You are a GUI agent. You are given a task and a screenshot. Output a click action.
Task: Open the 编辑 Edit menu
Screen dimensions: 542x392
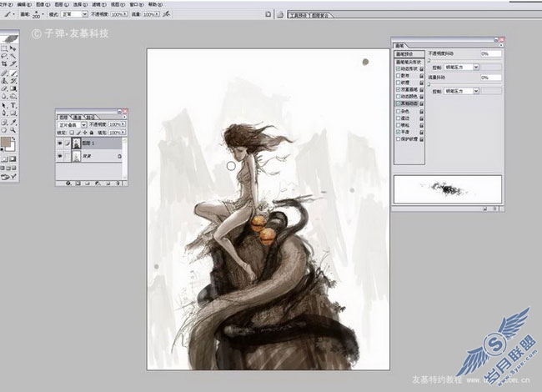[23, 4]
